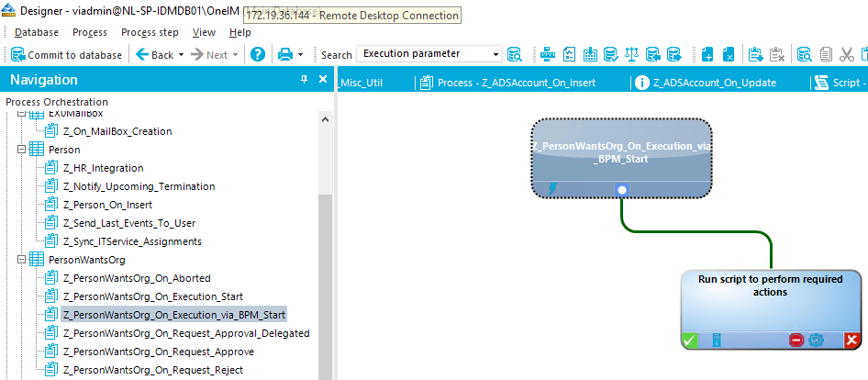Select Z_Sync_ITService_Assignments process

[132, 241]
